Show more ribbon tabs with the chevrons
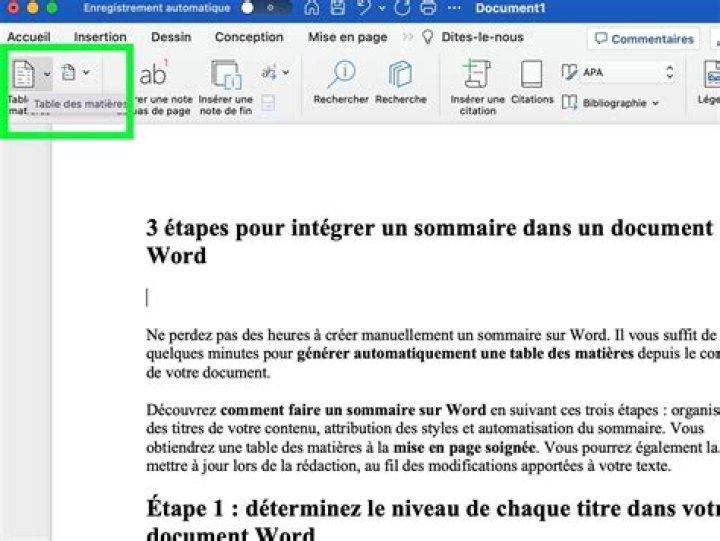The image size is (720, 541). (x=408, y=37)
